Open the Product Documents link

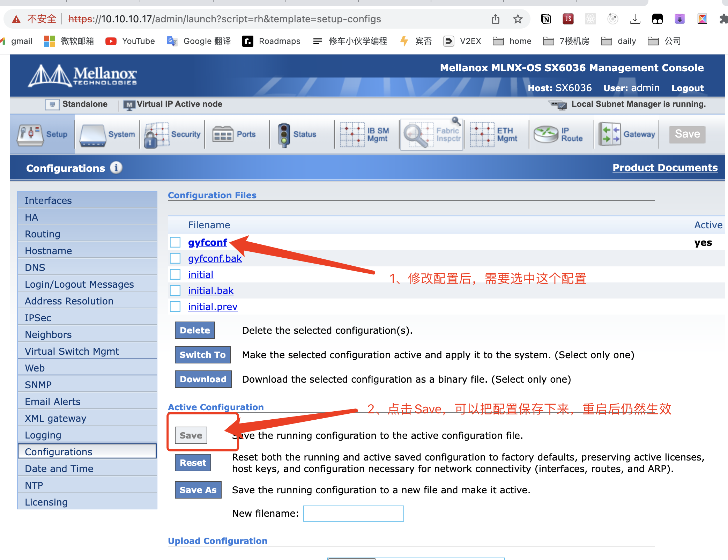(x=665, y=168)
